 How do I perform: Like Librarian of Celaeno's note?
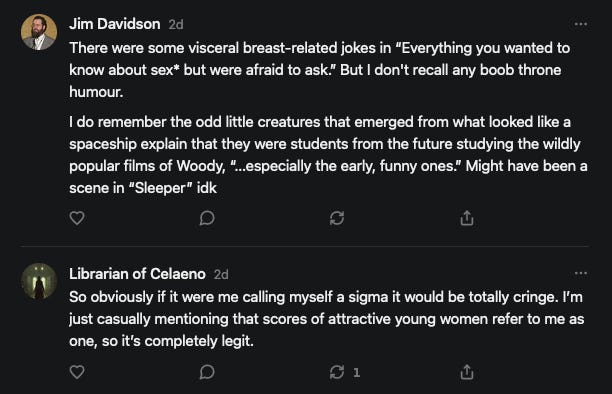pos(77,372)
